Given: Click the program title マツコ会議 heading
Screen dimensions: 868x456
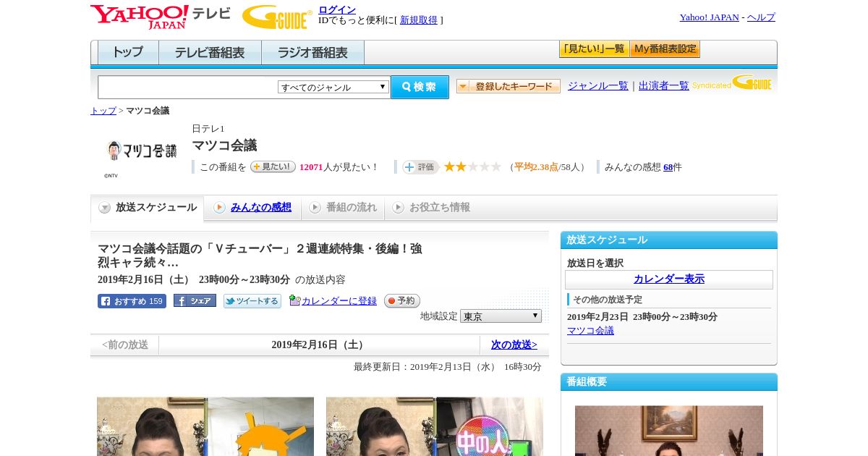Looking at the screenshot, I should (224, 145).
